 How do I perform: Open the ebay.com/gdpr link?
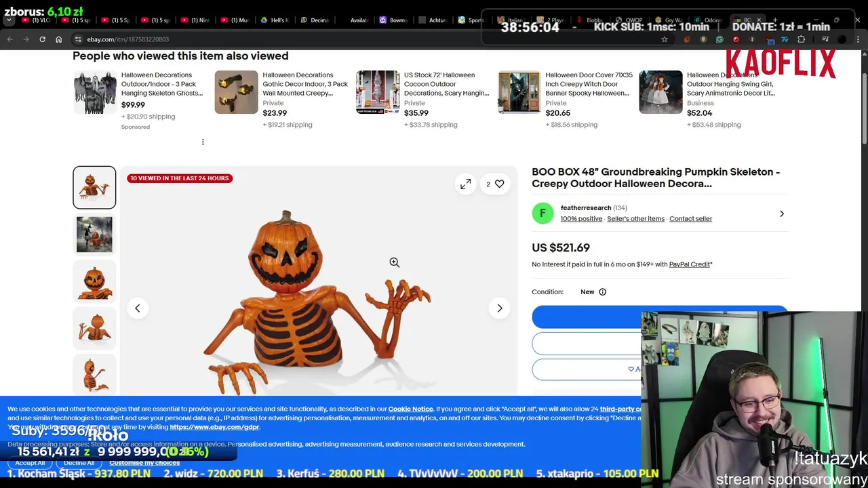coord(214,427)
